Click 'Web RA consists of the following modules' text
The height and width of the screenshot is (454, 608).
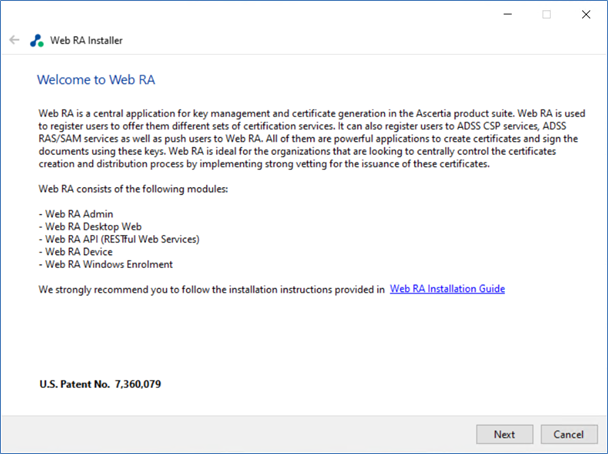coord(133,189)
